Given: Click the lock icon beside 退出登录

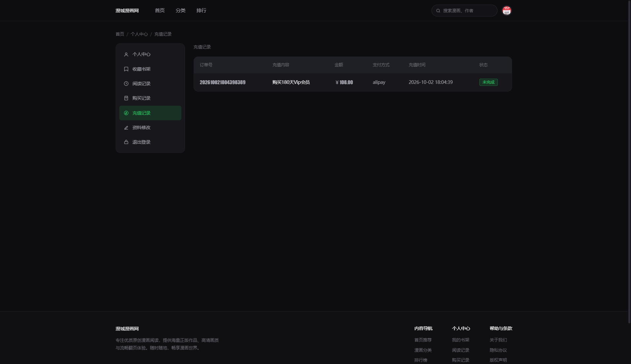Looking at the screenshot, I should [x=126, y=142].
